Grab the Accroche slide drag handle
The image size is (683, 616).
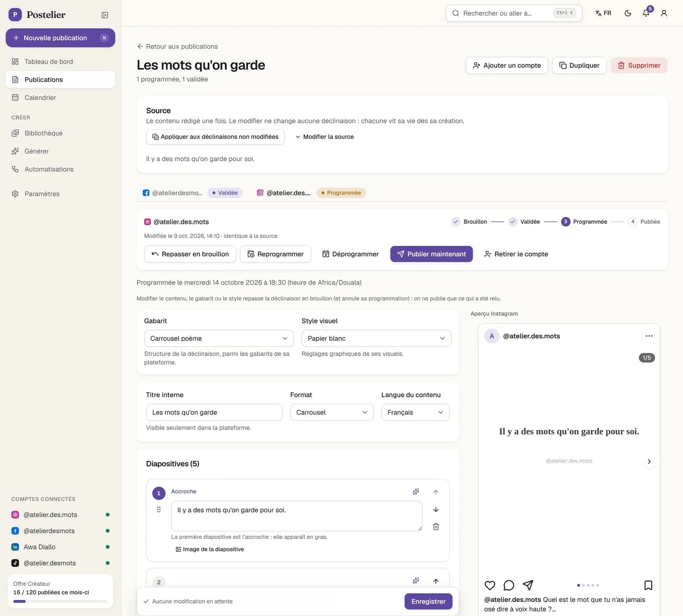pyautogui.click(x=159, y=509)
